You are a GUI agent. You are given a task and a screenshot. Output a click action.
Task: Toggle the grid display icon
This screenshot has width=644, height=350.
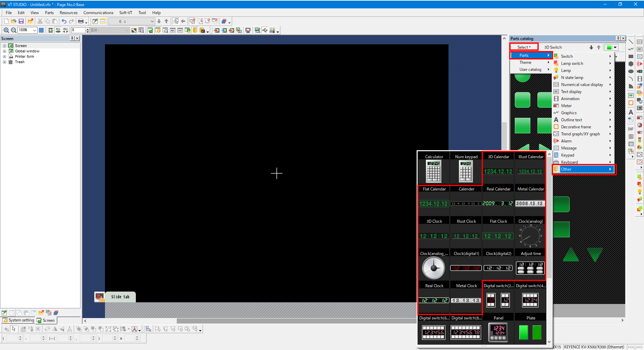41,30
